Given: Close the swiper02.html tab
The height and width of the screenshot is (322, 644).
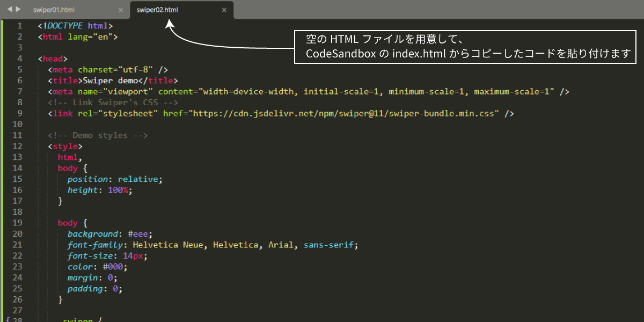Looking at the screenshot, I should point(224,10).
